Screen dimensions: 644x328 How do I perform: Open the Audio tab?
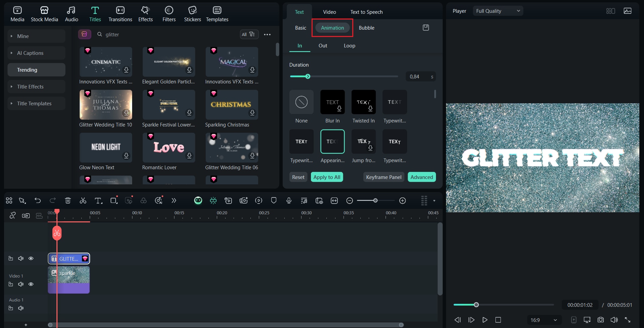coord(71,14)
